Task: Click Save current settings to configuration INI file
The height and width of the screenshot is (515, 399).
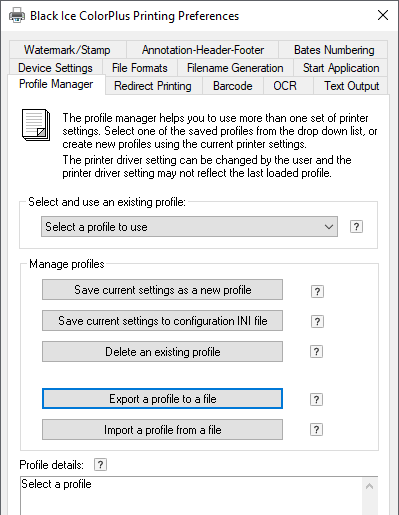Action: click(x=162, y=321)
